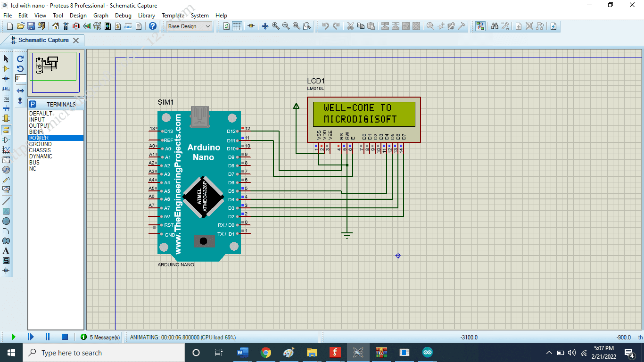Pick the 2D text tool

(6, 251)
